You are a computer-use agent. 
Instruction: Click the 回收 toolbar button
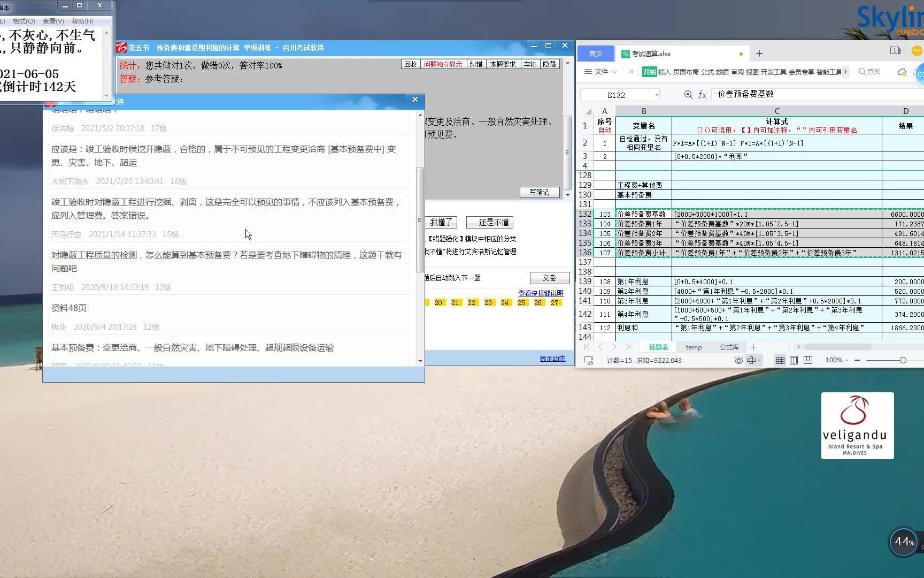(x=410, y=64)
